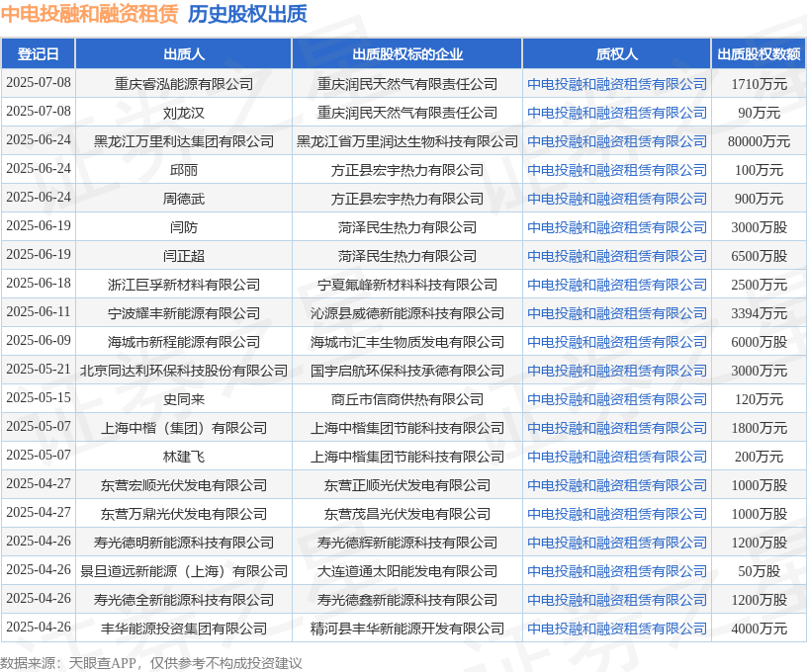Click the 质权人 column header
This screenshot has width=807, height=672.
[616, 54]
